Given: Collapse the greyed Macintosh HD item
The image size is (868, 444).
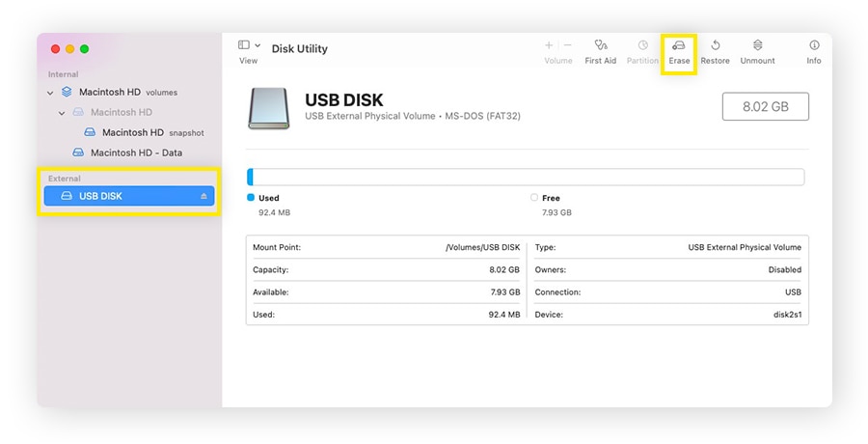Looking at the screenshot, I should point(62,113).
